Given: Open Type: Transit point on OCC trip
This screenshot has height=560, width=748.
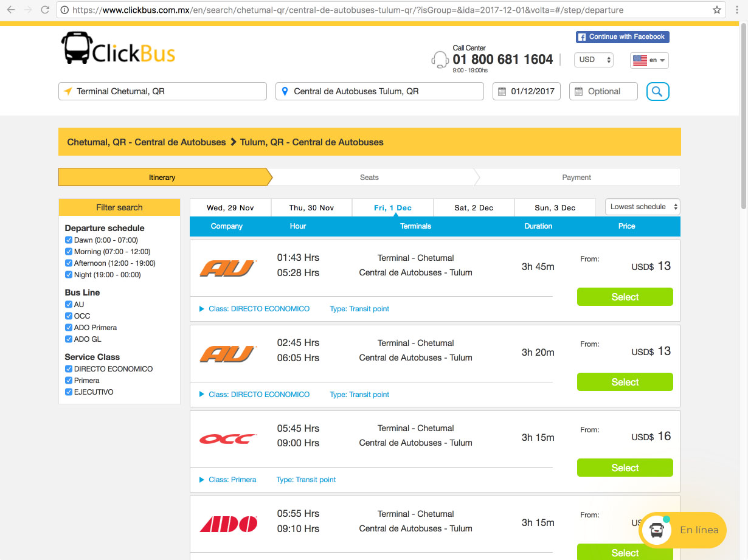Looking at the screenshot, I should (x=306, y=480).
